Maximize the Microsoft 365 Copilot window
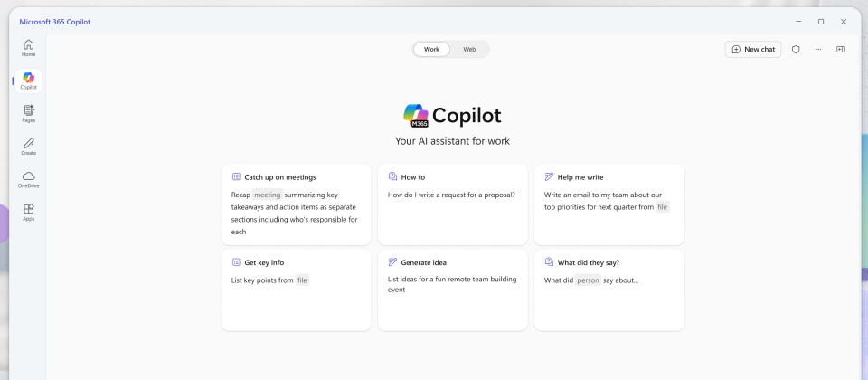868x380 pixels. [x=821, y=21]
